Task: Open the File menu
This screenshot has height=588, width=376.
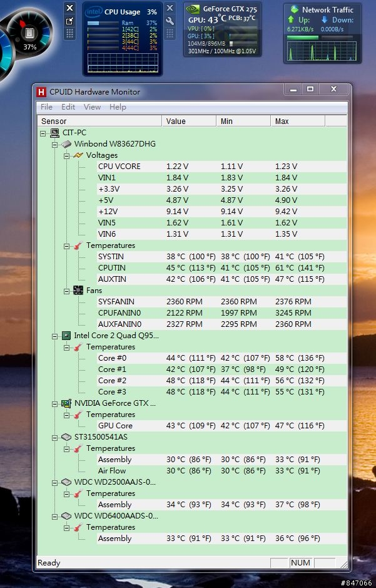Action: click(x=46, y=107)
